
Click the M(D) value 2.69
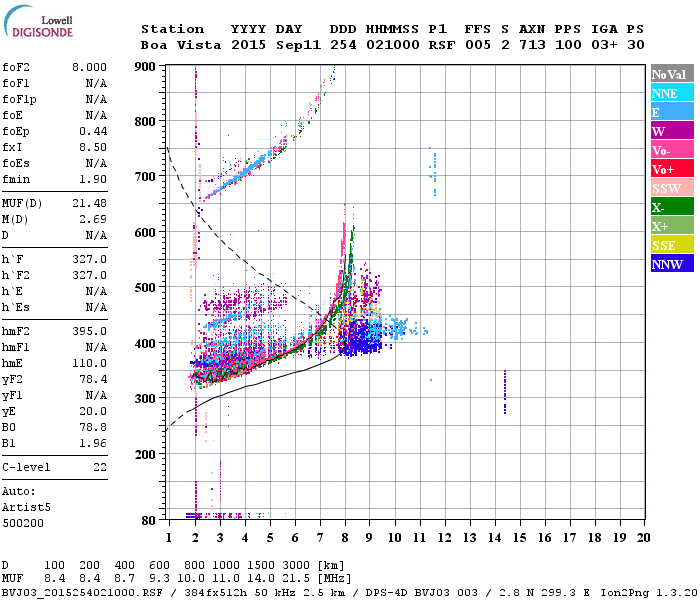point(93,219)
